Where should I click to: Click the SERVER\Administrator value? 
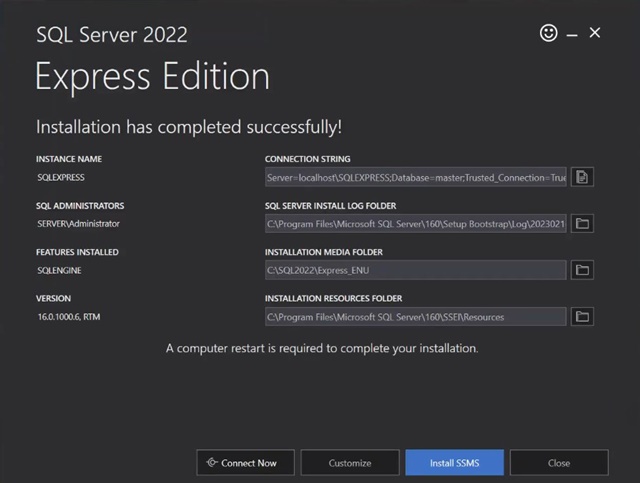[78, 224]
